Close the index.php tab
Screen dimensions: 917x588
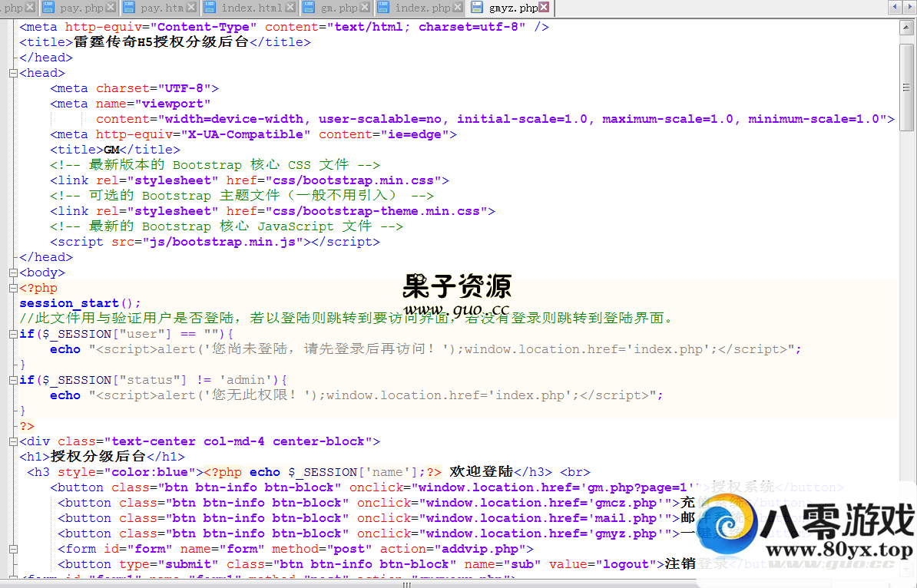[458, 8]
